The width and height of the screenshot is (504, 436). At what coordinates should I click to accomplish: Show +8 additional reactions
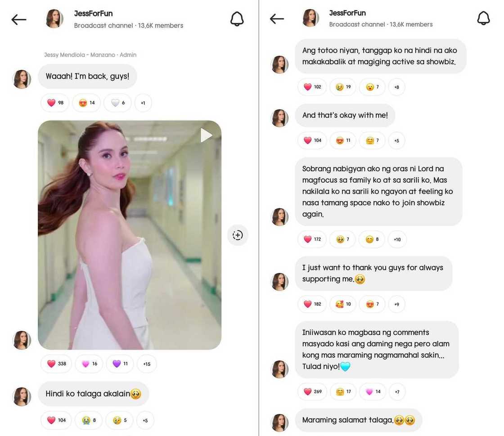(396, 87)
